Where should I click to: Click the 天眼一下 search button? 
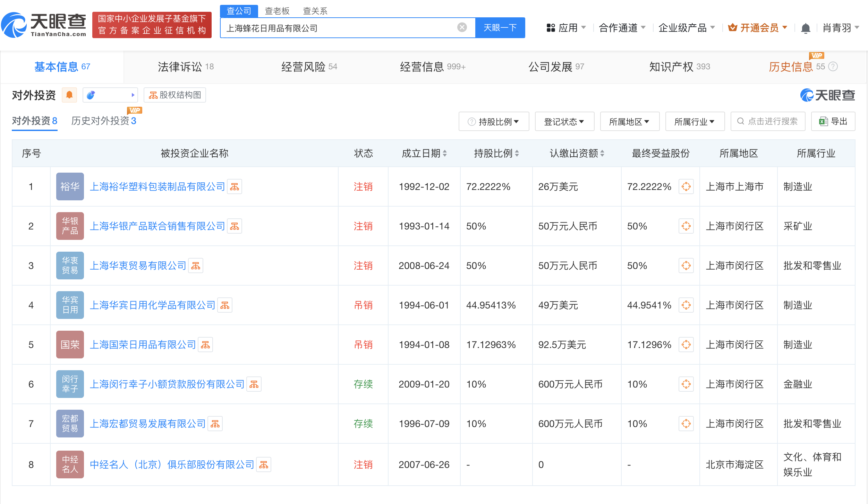click(x=500, y=28)
